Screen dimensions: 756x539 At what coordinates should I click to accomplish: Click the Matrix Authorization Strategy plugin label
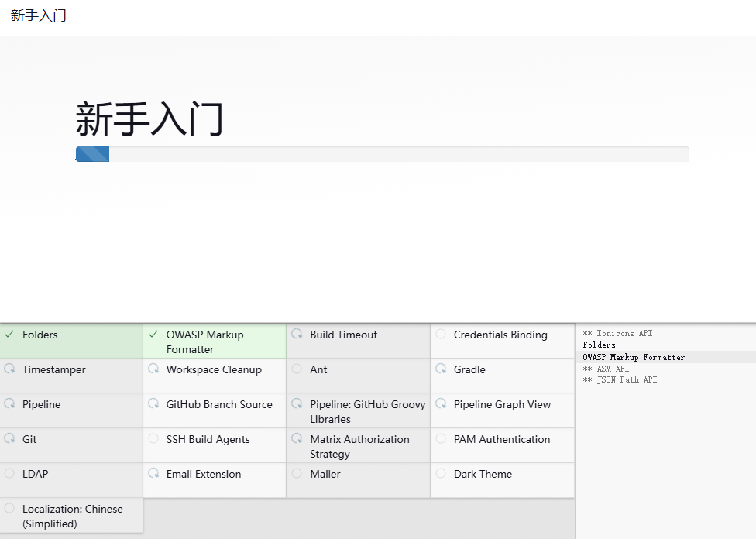(359, 446)
